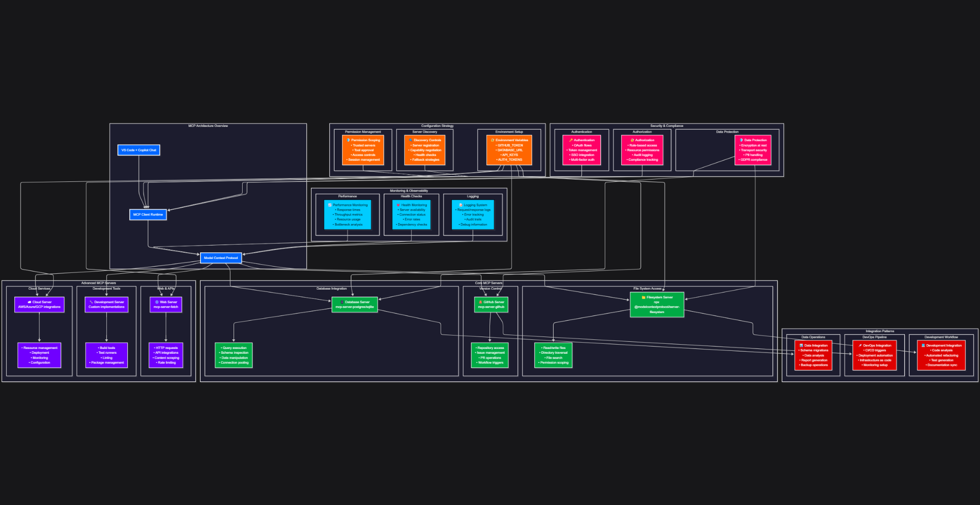Click the droplet icon on Data Protection node

[741, 140]
